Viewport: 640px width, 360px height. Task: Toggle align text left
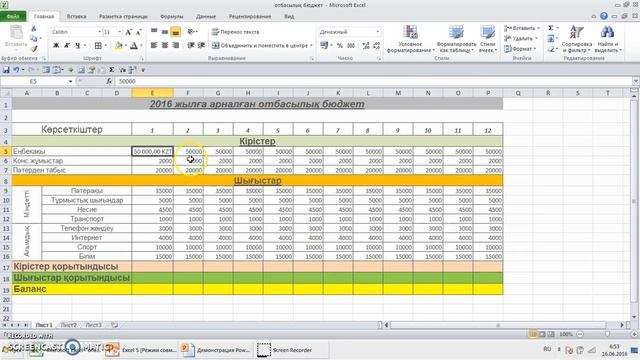click(154, 45)
